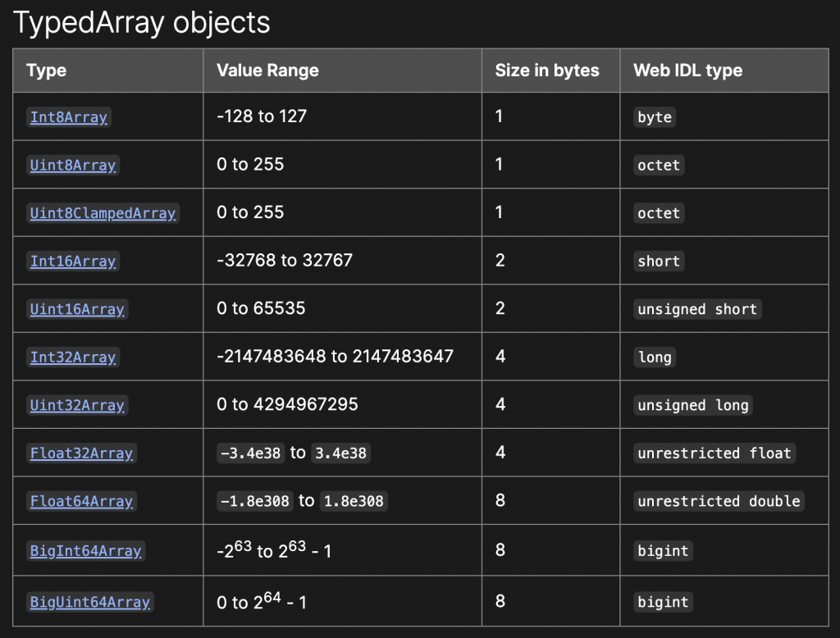Image resolution: width=840 pixels, height=638 pixels.
Task: Click the -2147483648 to 2147483647 range cell
Action: click(335, 357)
